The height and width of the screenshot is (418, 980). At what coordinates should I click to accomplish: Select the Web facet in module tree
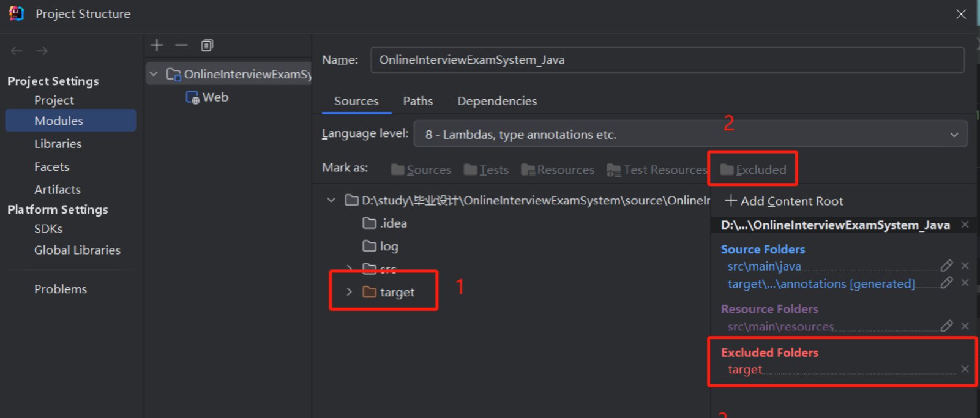tap(207, 97)
